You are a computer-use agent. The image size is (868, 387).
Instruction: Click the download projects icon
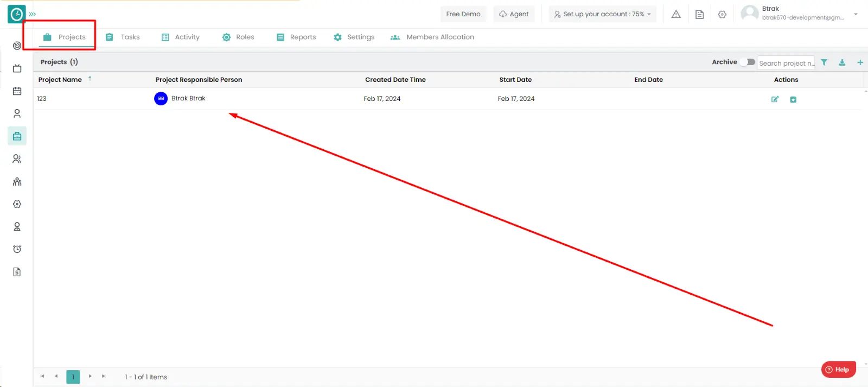click(842, 62)
